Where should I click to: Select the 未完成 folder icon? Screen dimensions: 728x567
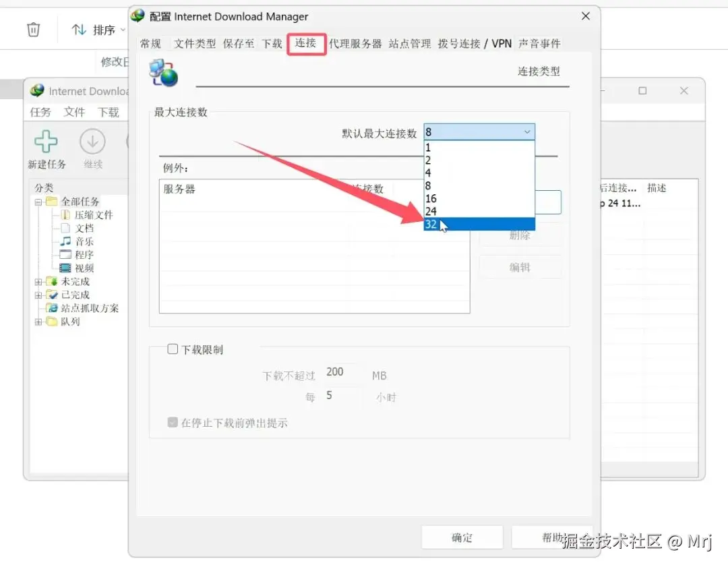(x=51, y=281)
